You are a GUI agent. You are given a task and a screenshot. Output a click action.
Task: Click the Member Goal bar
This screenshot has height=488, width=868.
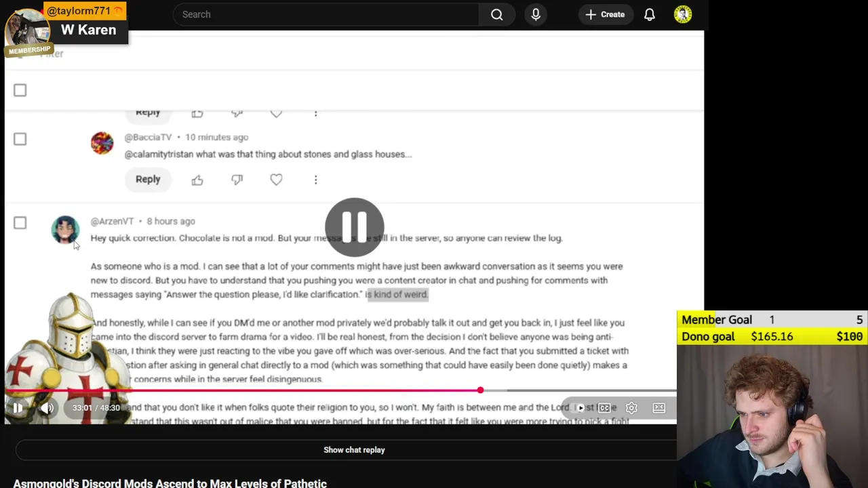[x=772, y=320]
